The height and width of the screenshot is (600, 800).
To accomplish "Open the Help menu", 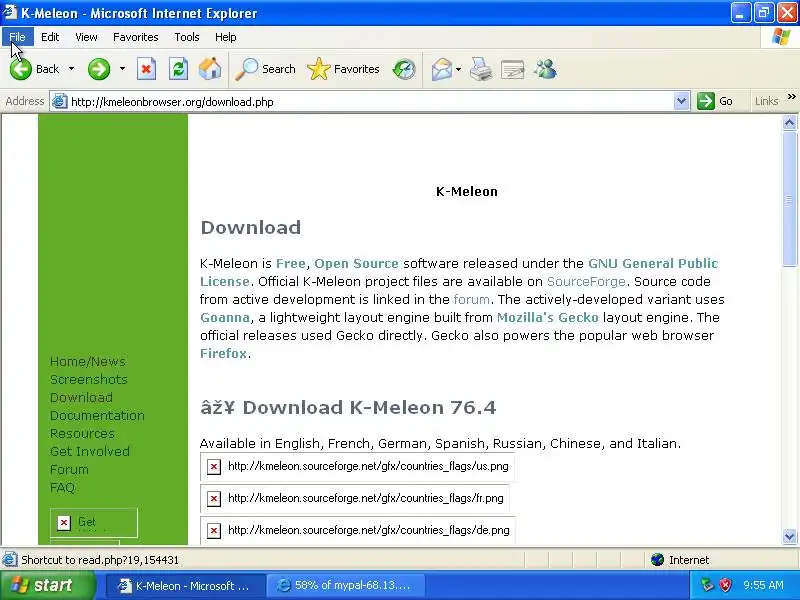I will [x=226, y=37].
